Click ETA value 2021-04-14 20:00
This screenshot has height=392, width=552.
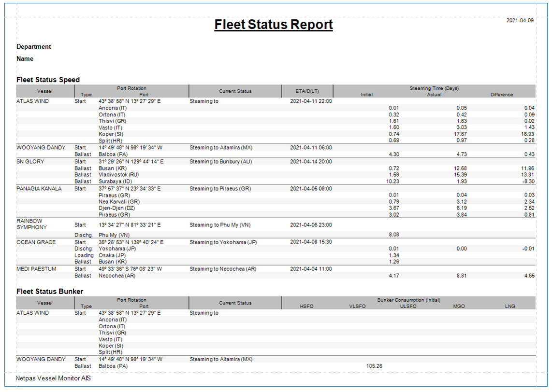311,162
